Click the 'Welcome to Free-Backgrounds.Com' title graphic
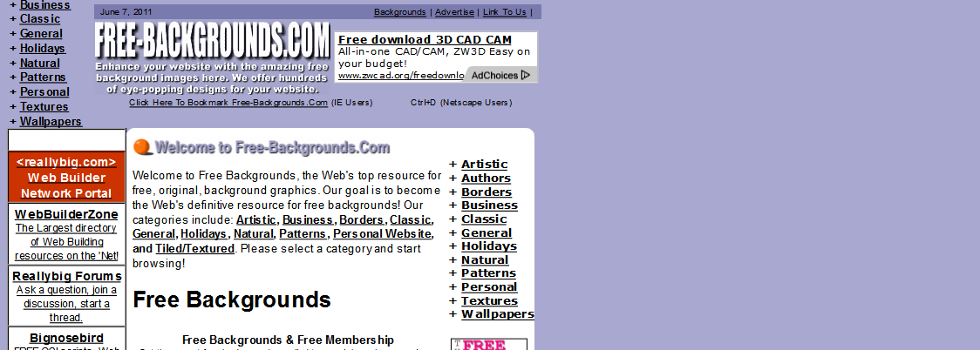980x350 pixels. click(273, 148)
